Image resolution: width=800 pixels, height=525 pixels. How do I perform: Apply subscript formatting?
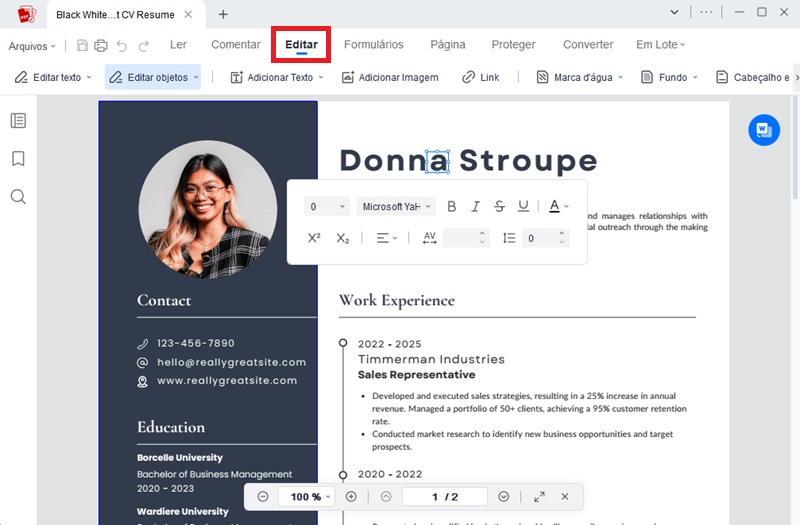[x=343, y=238]
